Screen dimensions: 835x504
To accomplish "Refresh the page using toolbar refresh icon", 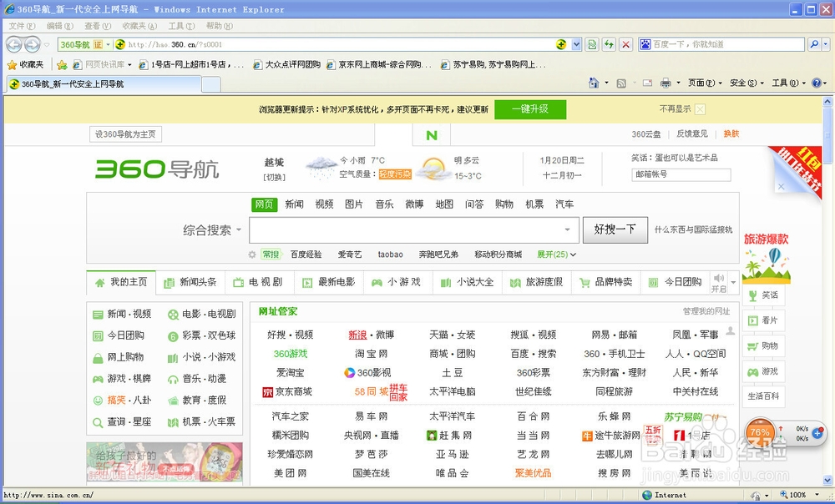I will pyautogui.click(x=609, y=45).
